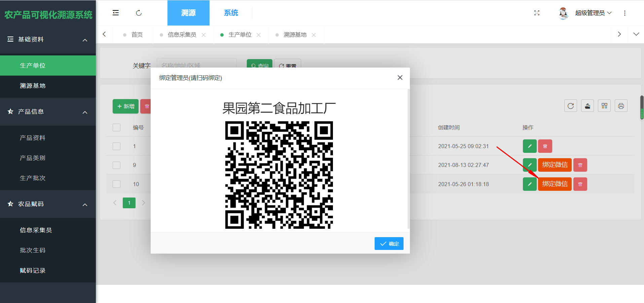Open 产品资料 in the sidebar
Viewport: 644px width, 303px height.
pos(48,138)
